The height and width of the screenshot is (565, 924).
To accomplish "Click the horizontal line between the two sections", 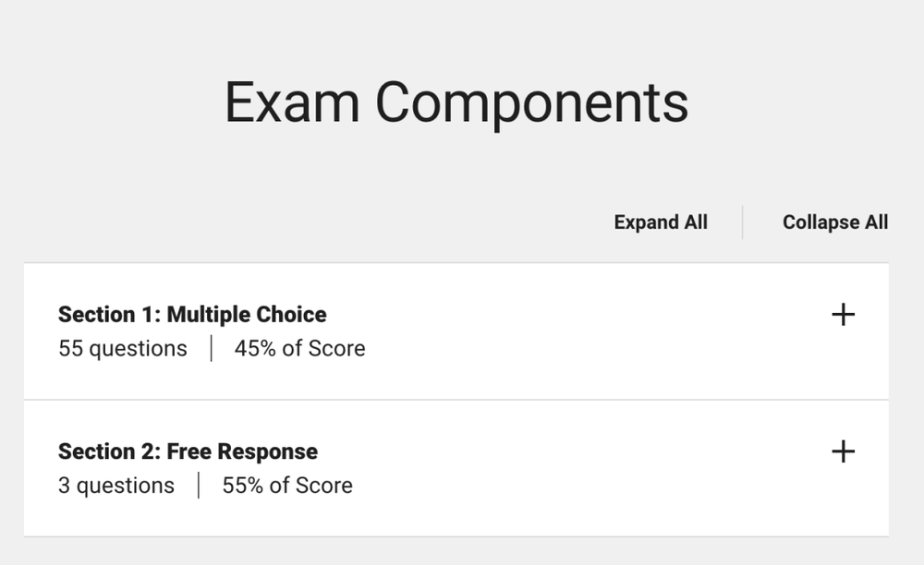I will tap(456, 400).
